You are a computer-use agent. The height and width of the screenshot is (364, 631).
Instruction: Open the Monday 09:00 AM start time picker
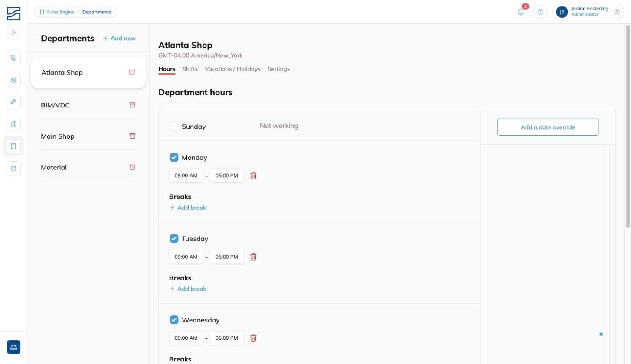click(186, 175)
